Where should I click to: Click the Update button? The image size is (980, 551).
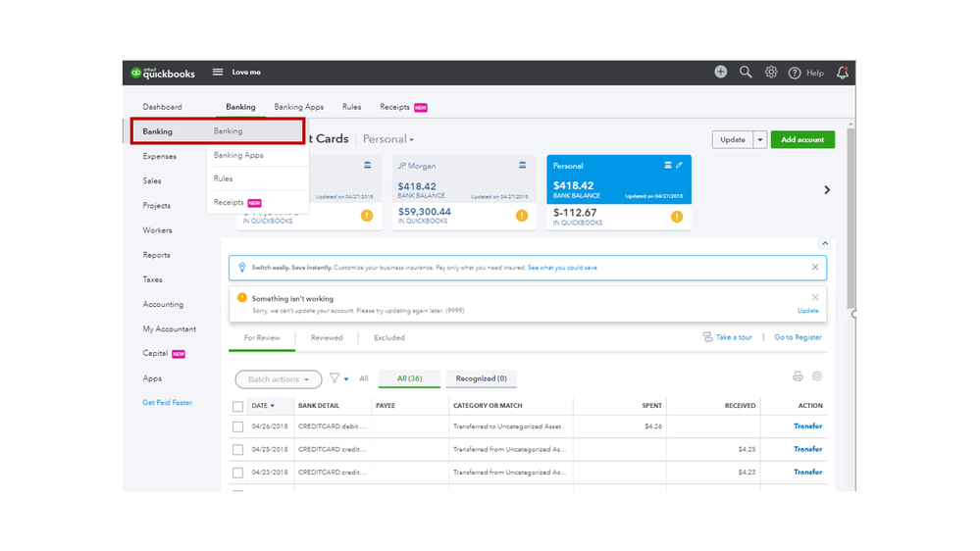(733, 140)
